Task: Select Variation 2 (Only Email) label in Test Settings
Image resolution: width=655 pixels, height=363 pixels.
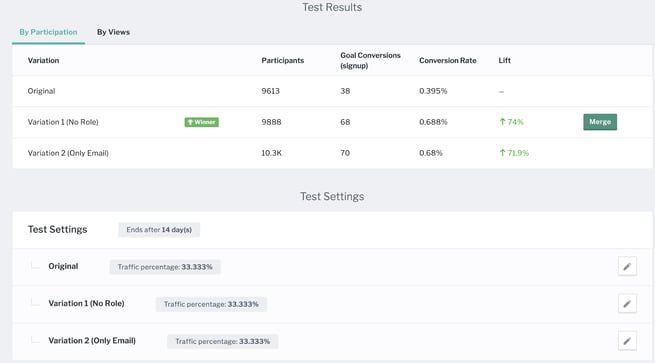Action: point(92,340)
